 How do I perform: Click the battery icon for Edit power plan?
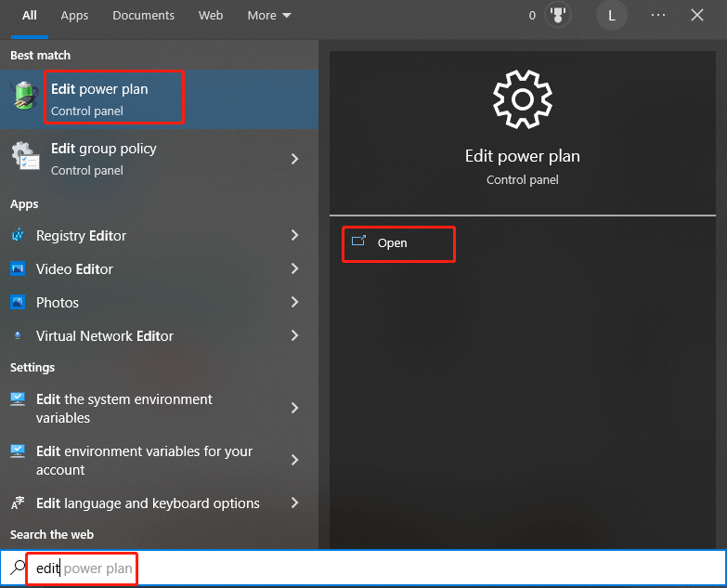click(25, 96)
